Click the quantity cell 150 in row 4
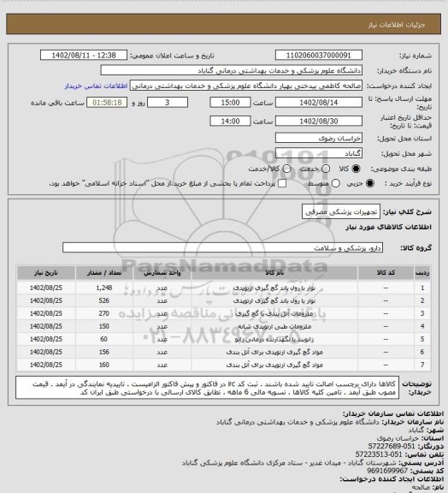The image size is (448, 493). [104, 326]
